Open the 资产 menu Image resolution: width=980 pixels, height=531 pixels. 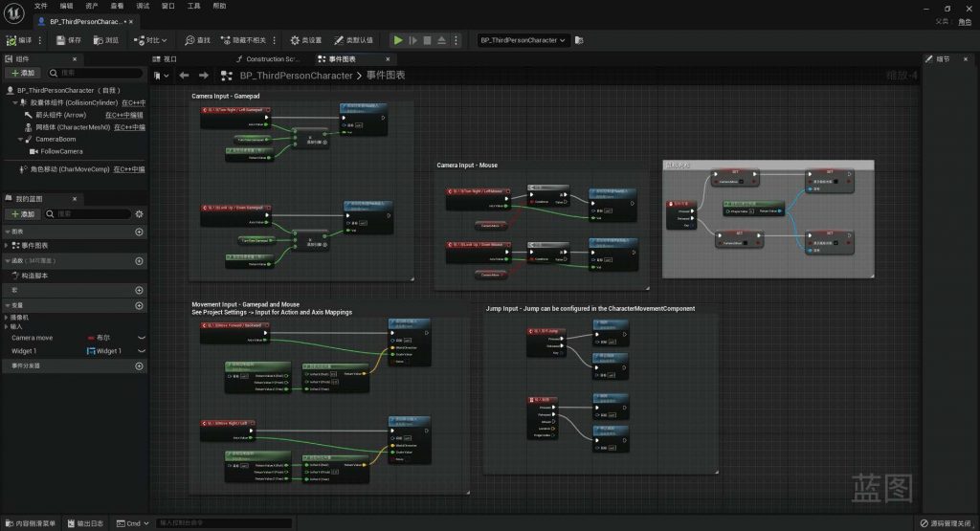[x=92, y=6]
